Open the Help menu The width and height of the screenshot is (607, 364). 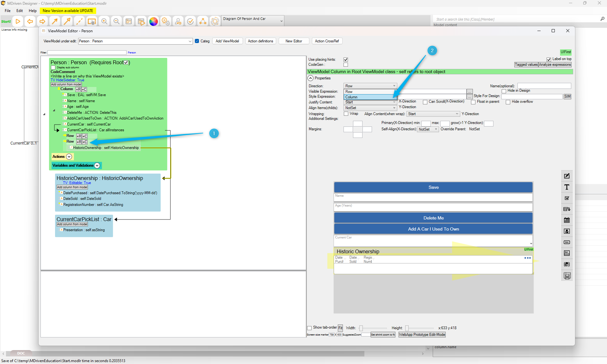point(33,10)
